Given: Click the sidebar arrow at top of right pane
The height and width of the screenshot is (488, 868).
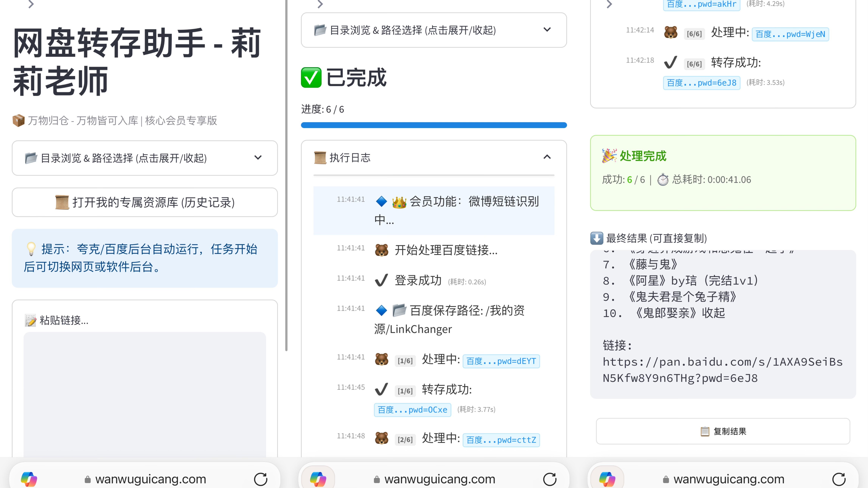Looking at the screenshot, I should [609, 4].
